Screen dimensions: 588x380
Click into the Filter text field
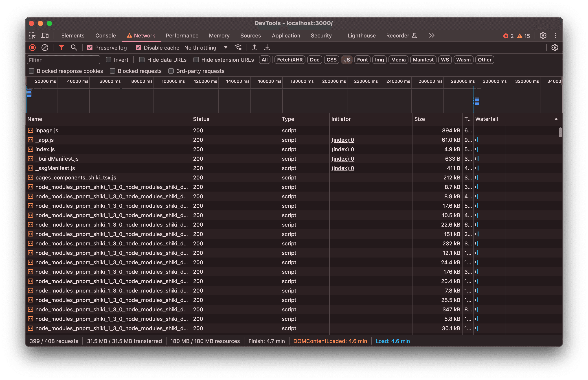[63, 60]
